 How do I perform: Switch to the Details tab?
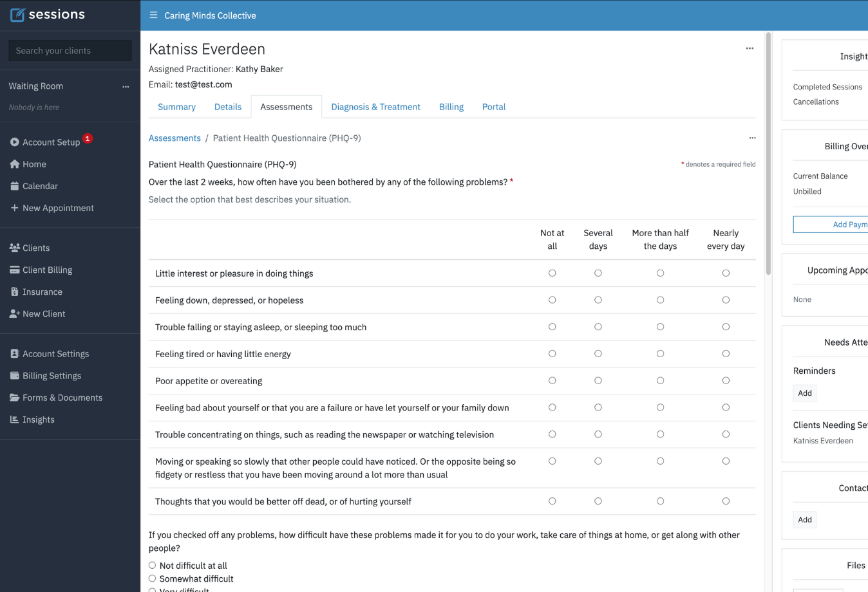[228, 107]
